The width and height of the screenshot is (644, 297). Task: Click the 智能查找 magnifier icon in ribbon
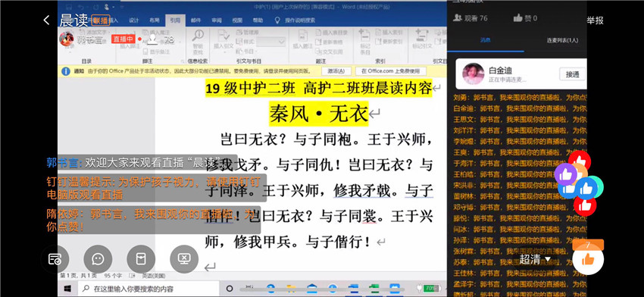tap(198, 42)
